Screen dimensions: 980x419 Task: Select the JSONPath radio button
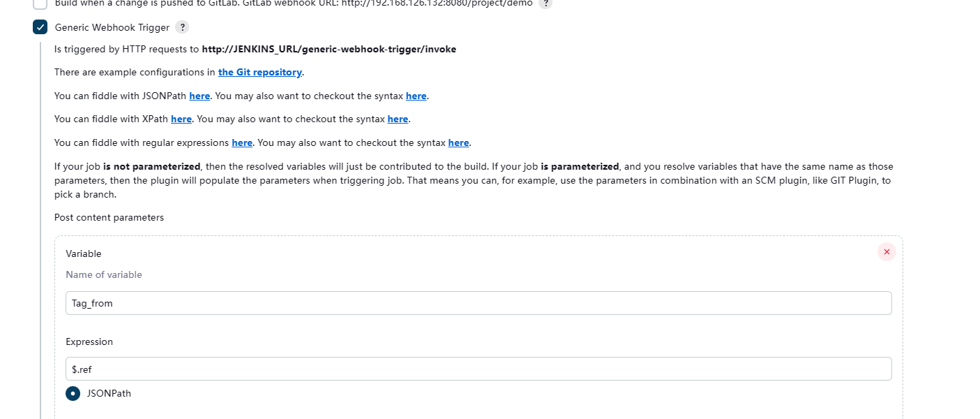tap(73, 393)
